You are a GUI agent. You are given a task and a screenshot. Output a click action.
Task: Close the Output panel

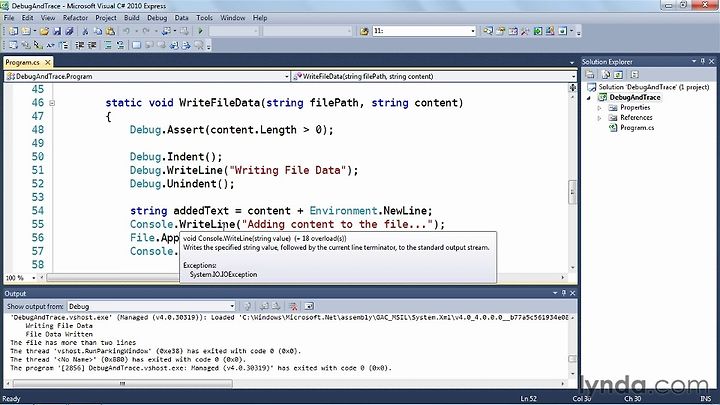point(573,293)
